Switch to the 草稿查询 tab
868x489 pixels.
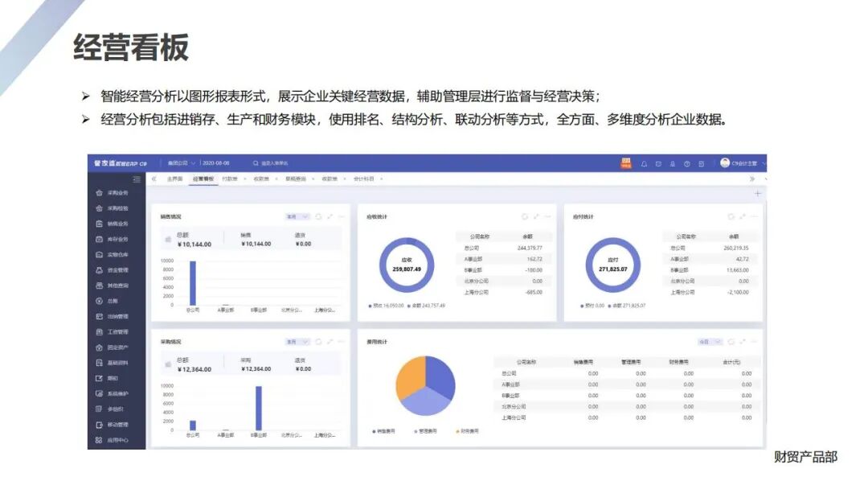[x=296, y=179]
